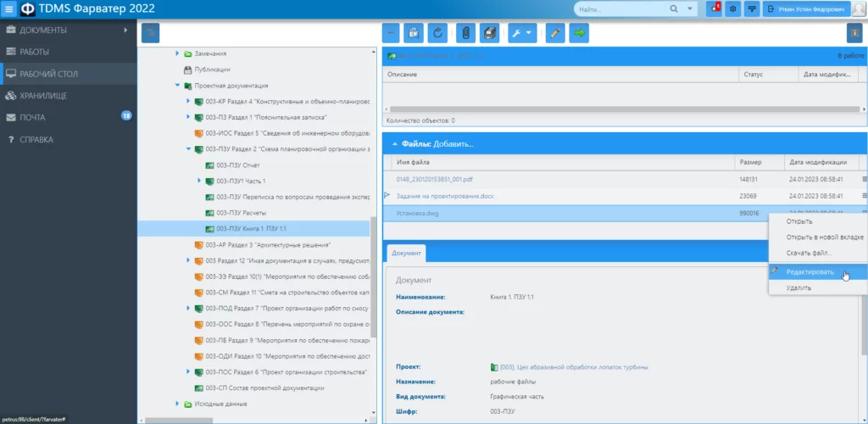Open the 0148_230120153851_001.pdf file link
This screenshot has width=868, height=424.
pyautogui.click(x=434, y=179)
